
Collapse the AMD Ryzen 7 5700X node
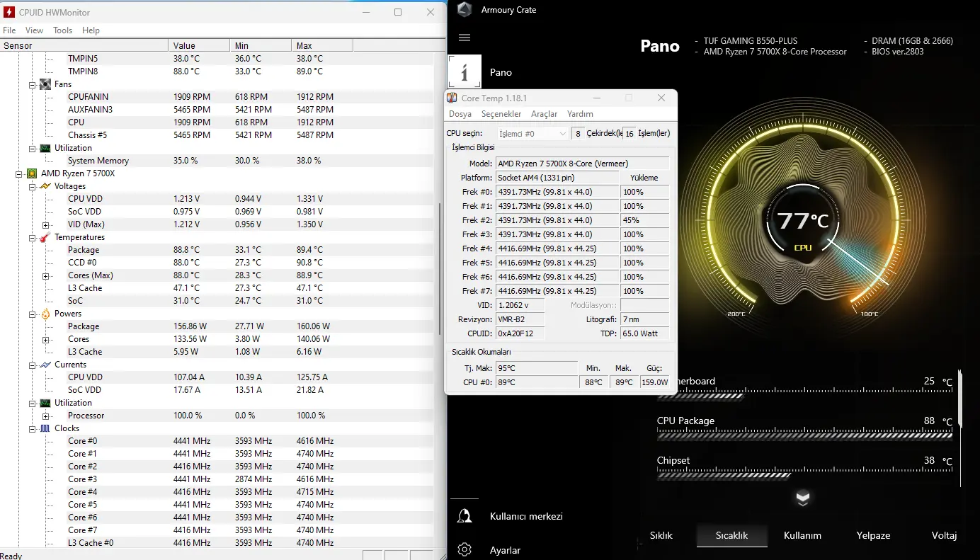(19, 173)
